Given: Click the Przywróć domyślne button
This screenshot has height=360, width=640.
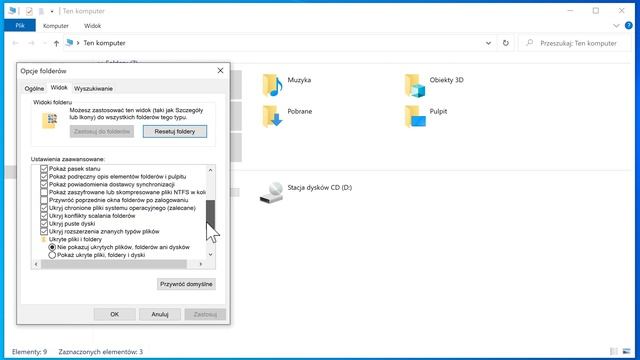Looking at the screenshot, I should 186,284.
